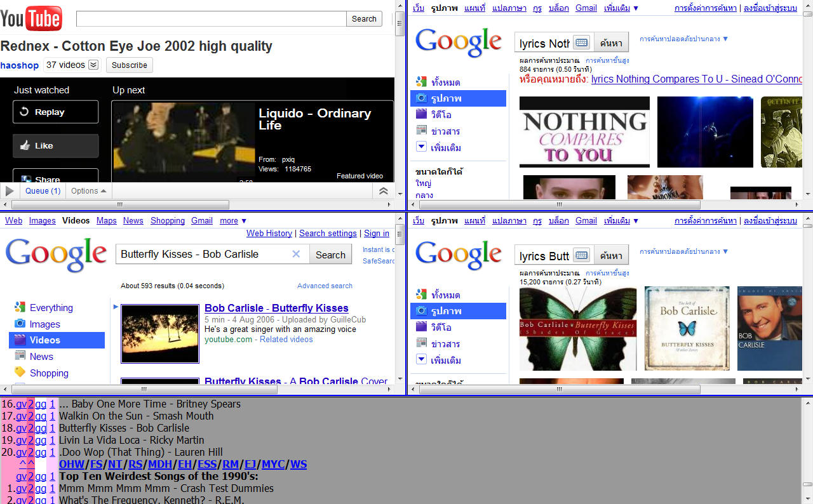Click the YouTube search input field

tap(211, 18)
